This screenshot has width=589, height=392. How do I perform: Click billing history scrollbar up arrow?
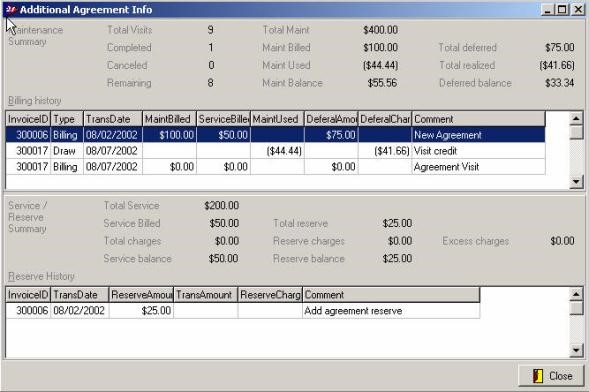point(576,119)
